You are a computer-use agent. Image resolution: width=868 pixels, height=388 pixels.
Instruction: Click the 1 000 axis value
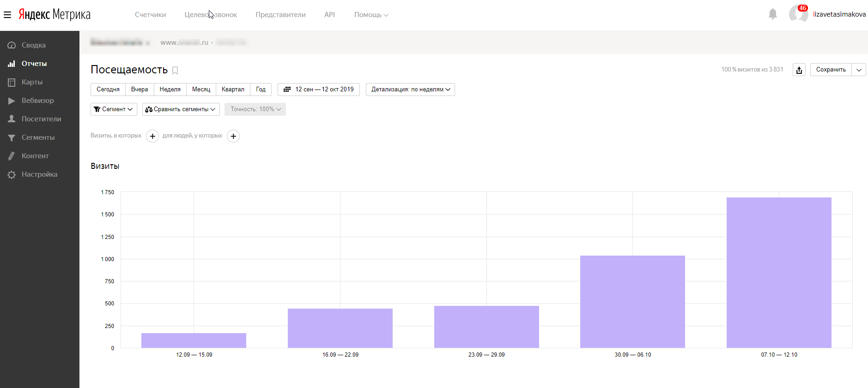pos(108,259)
